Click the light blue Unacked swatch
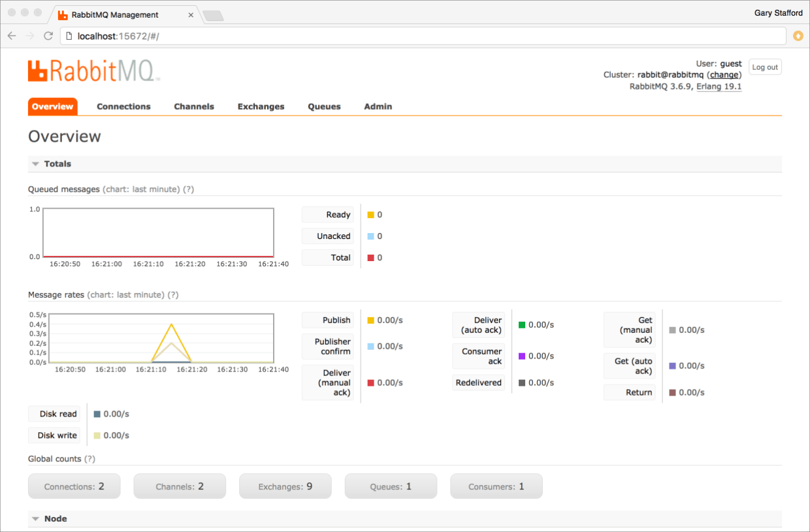Screen dimensions: 810x532 click(x=371, y=236)
